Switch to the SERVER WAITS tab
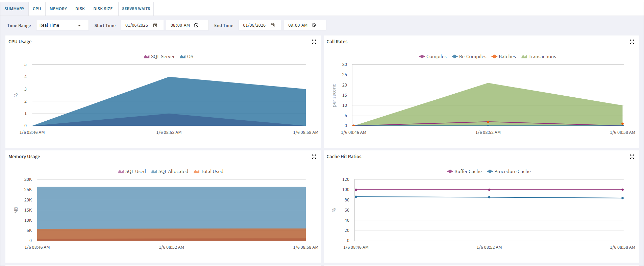Image resolution: width=644 pixels, height=266 pixels. [x=136, y=9]
